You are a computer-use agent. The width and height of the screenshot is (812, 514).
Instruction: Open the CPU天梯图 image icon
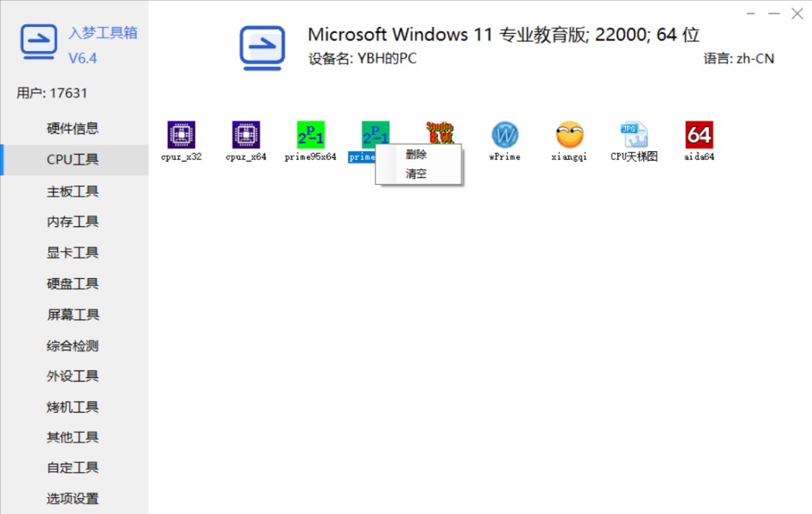click(635, 135)
